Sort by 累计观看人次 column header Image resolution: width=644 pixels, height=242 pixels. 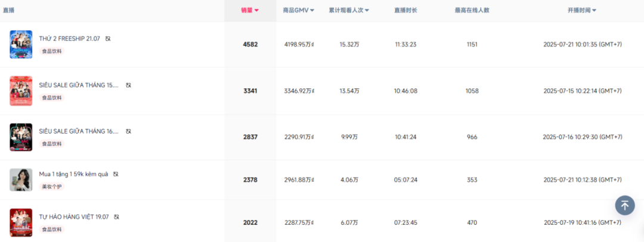(349, 10)
